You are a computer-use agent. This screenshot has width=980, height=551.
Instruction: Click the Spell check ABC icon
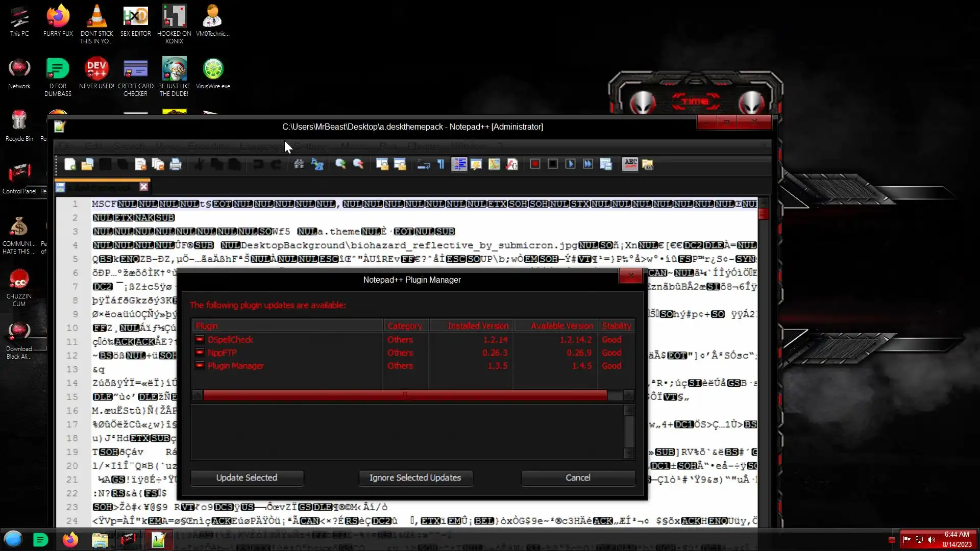630,164
